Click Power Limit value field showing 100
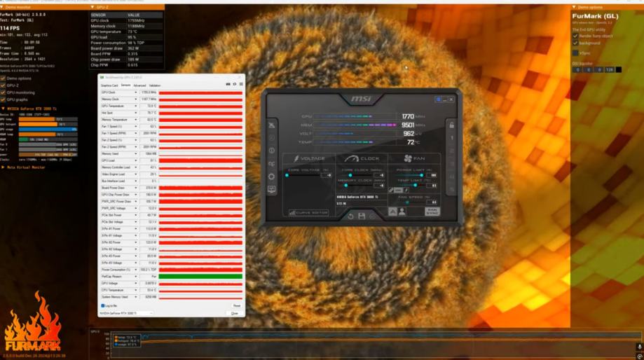 pyautogui.click(x=432, y=175)
